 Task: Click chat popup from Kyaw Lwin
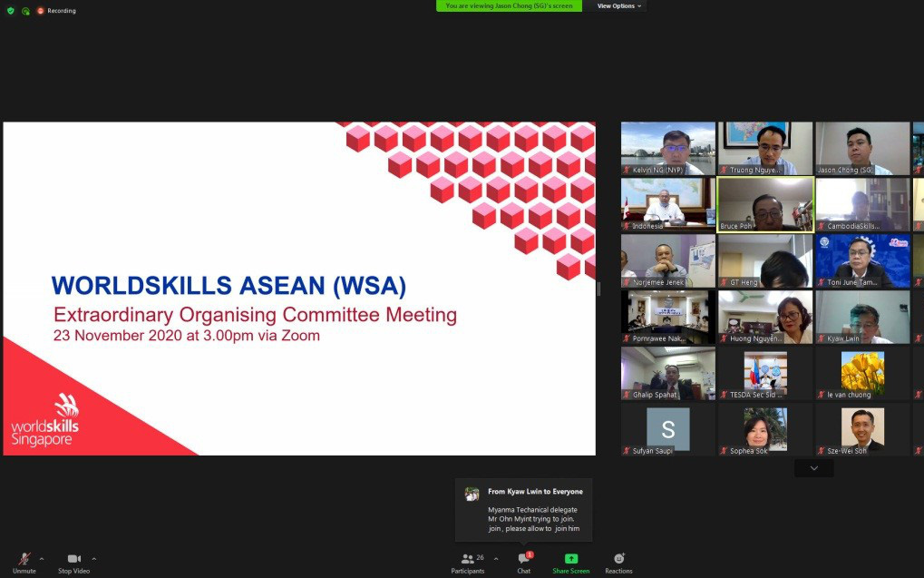pos(524,510)
